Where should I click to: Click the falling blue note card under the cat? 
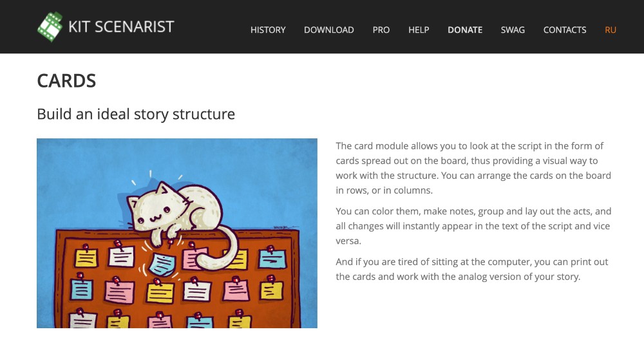(x=162, y=264)
